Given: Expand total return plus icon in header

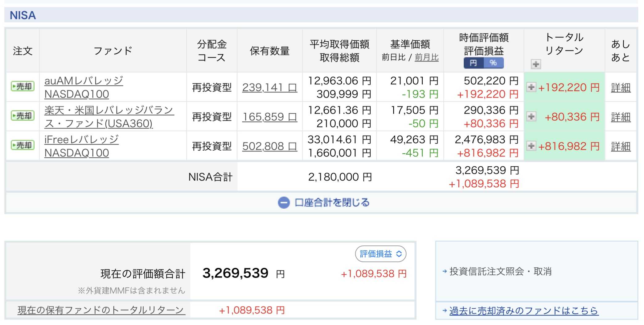Looking at the screenshot, I should coord(536,64).
